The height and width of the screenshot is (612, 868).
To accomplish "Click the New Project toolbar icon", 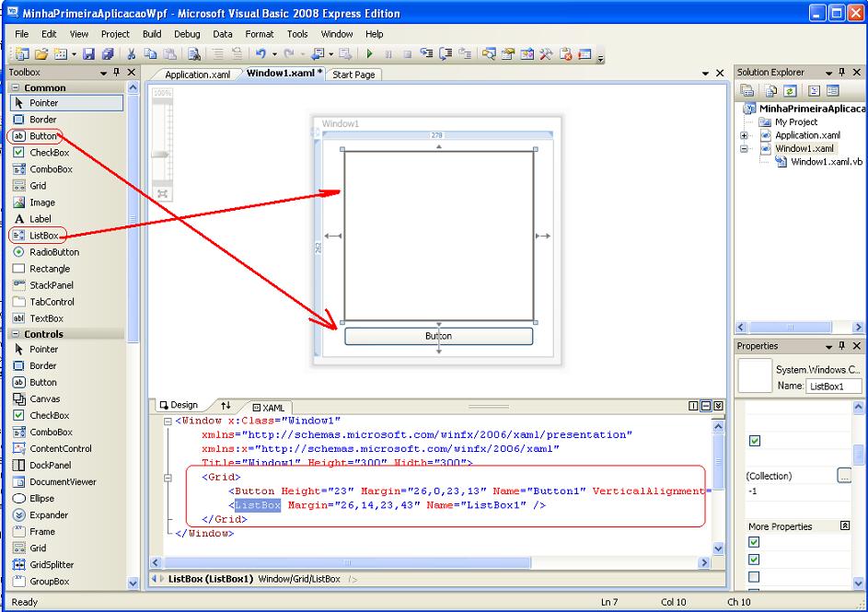I will point(22,53).
